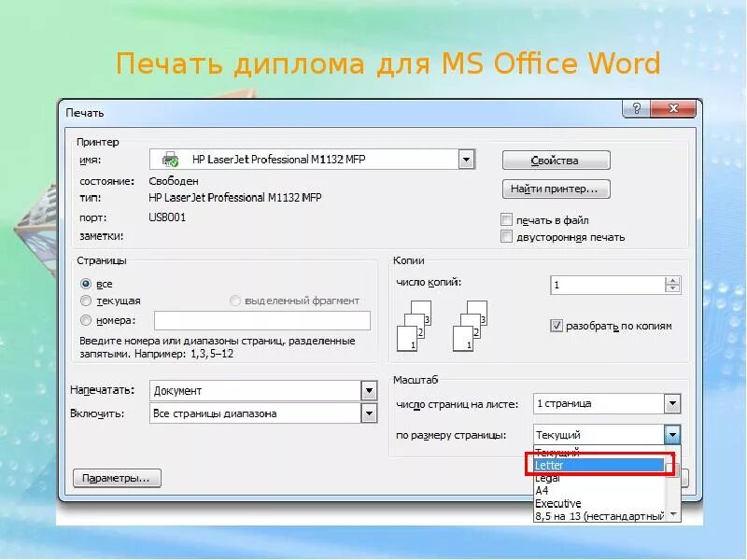Screen dimensions: 747x560
Task: Open the help question-mark button in title bar
Action: (x=637, y=108)
